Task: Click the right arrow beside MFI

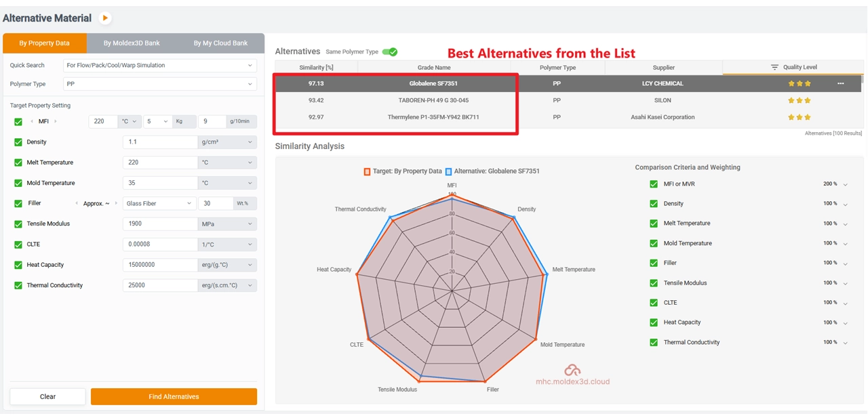Action: coord(56,122)
